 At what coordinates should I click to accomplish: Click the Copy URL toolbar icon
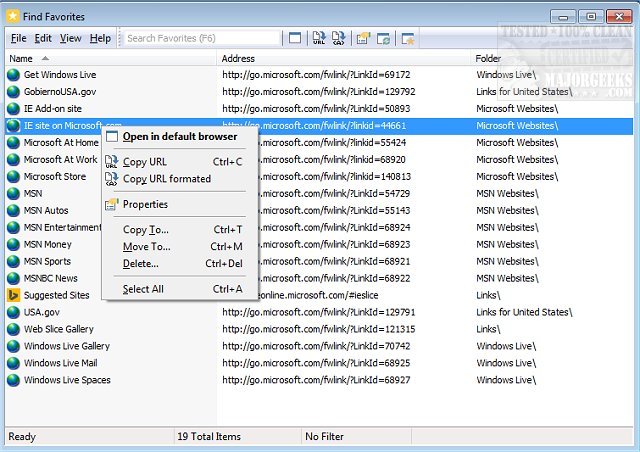point(319,38)
